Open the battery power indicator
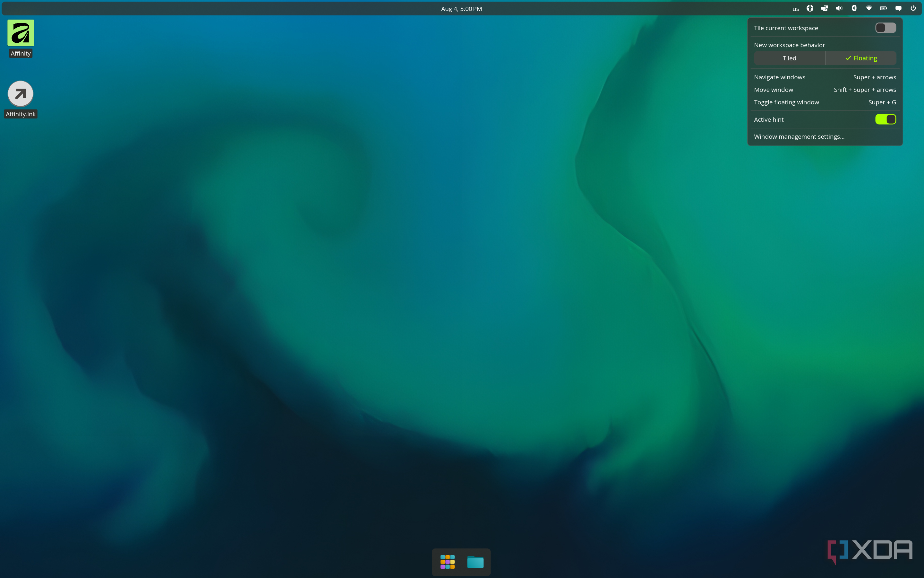The width and height of the screenshot is (924, 578). coord(884,8)
